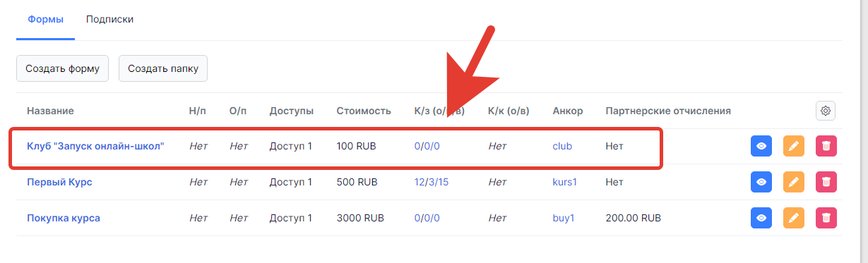Viewport: 868px width, 263px height.
Task: Edit the Клуб "Запуск онлайн-школ" form
Action: point(794,147)
